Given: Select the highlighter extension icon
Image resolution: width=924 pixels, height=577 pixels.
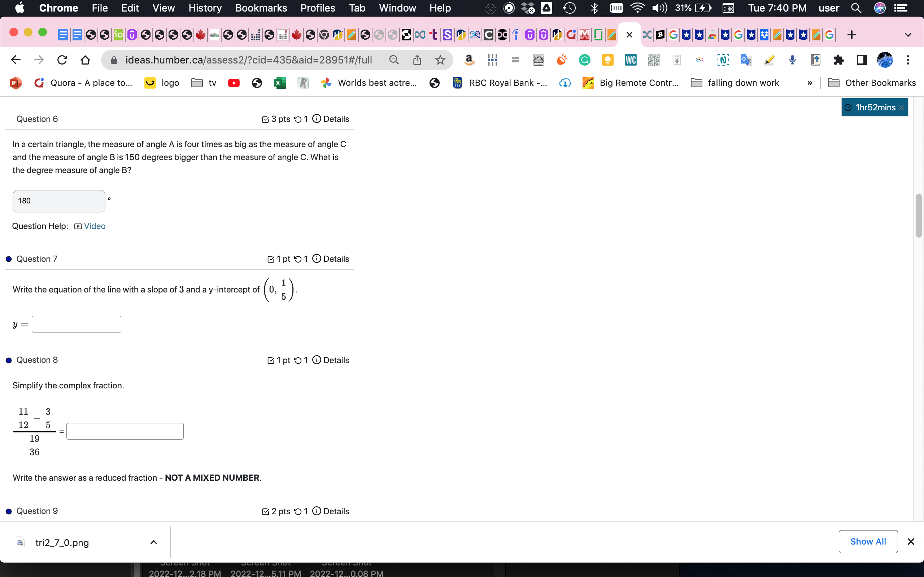Looking at the screenshot, I should point(768,60).
